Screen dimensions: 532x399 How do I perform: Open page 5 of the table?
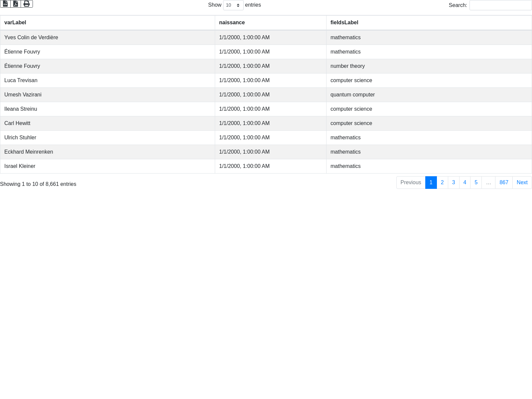(476, 183)
